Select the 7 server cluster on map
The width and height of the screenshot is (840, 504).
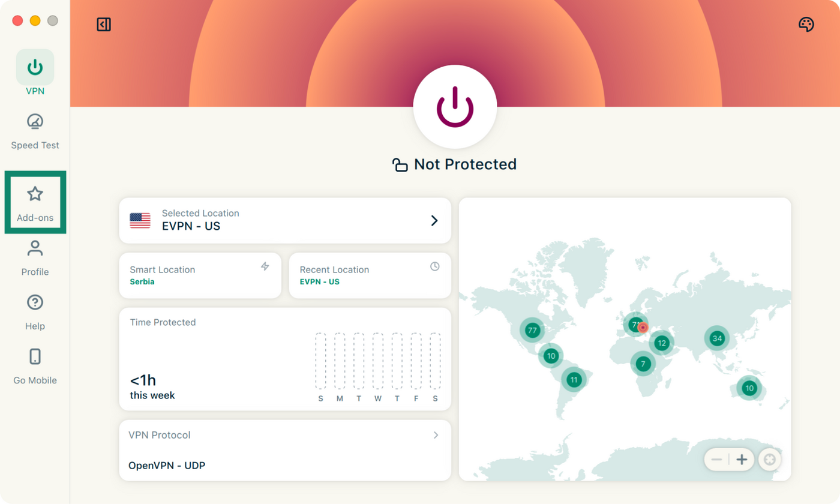pyautogui.click(x=643, y=364)
